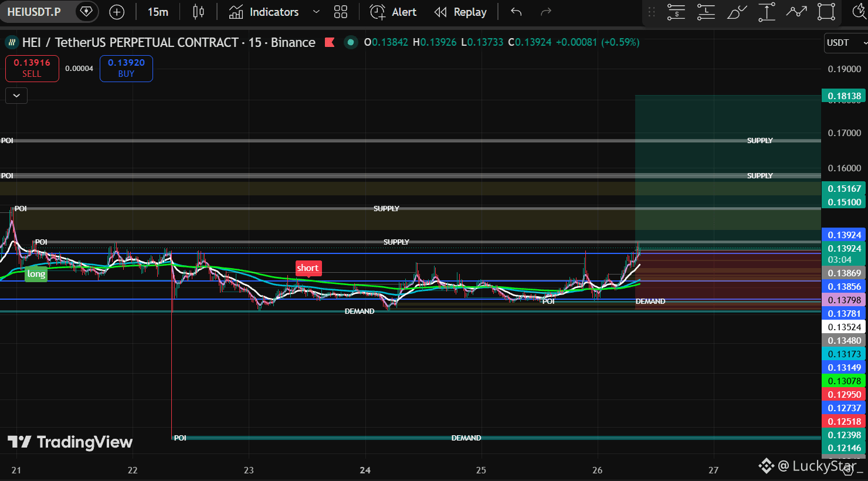Screen dimensions: 868x481
Task: Redo the chart action
Action: point(545,12)
